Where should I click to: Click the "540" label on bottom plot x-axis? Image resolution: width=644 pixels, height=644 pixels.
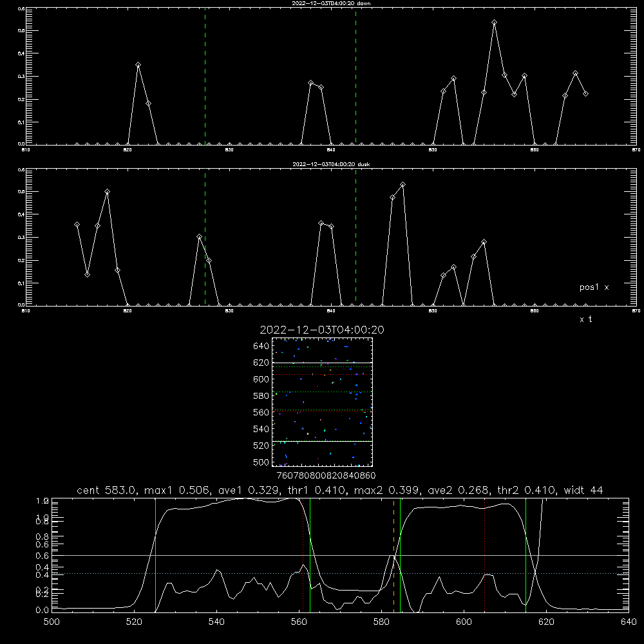pyautogui.click(x=216, y=622)
